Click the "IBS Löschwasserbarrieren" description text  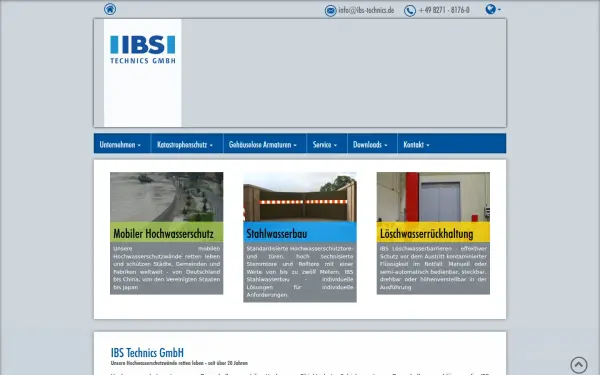click(433, 268)
